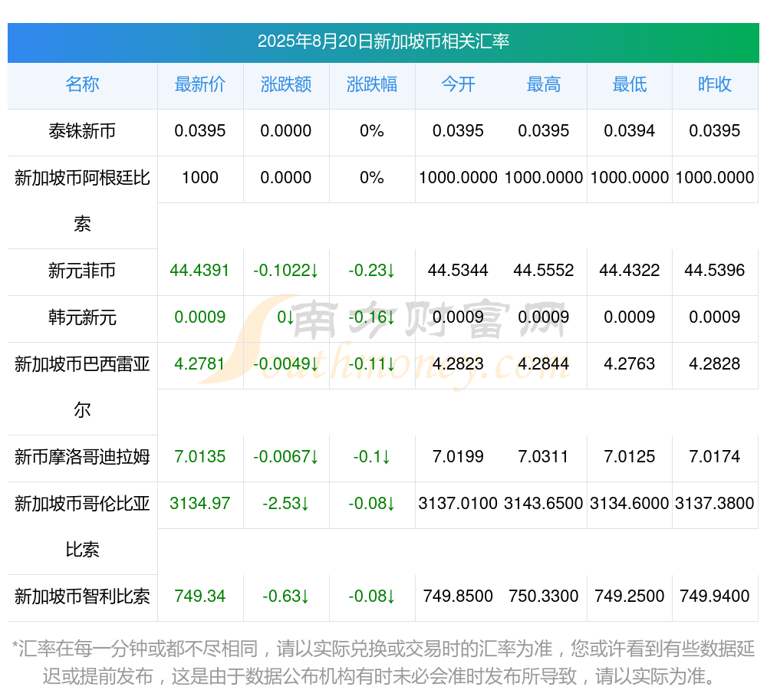This screenshot has width=767, height=700.
Task: Click high value 7.0311
Action: tap(544, 456)
